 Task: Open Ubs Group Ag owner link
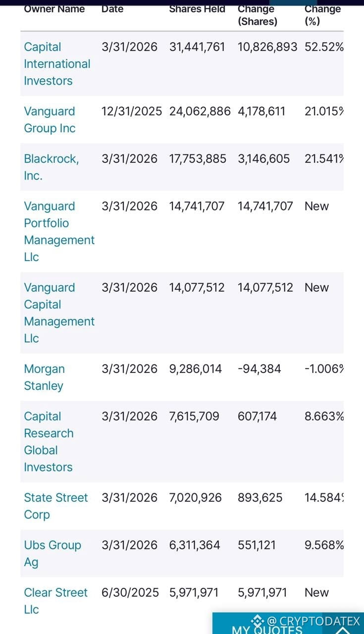[x=52, y=553]
